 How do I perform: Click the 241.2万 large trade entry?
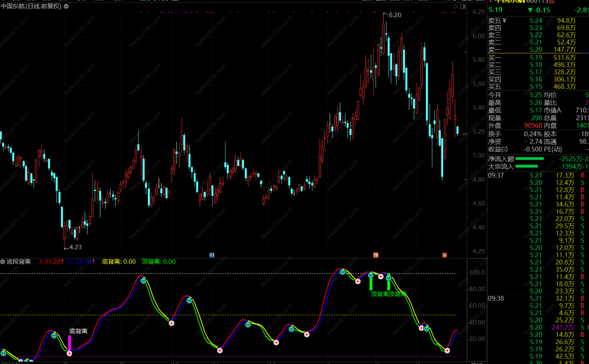(x=563, y=327)
